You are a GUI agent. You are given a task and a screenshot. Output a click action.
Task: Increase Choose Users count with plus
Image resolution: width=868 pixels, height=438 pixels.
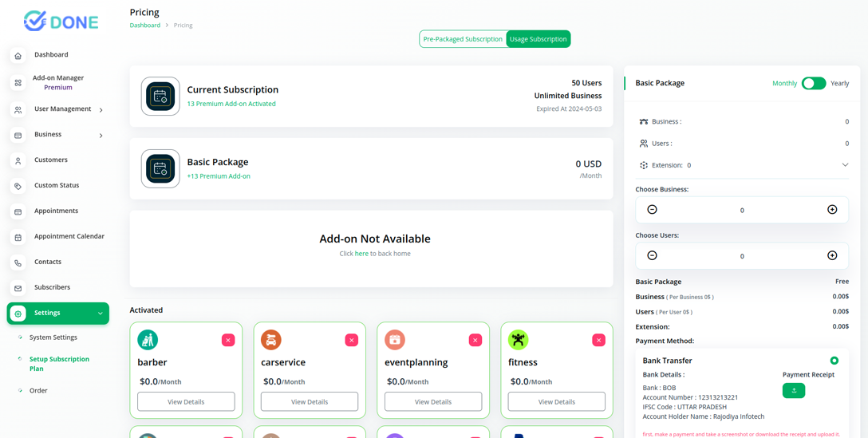832,255
